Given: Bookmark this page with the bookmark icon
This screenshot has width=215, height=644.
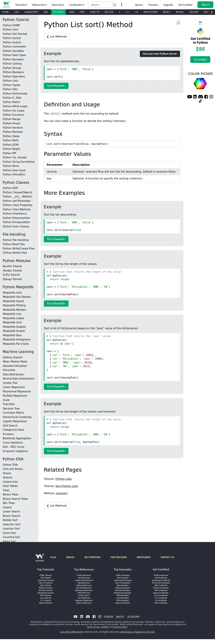Looking at the screenshot, I should click(178, 23).
